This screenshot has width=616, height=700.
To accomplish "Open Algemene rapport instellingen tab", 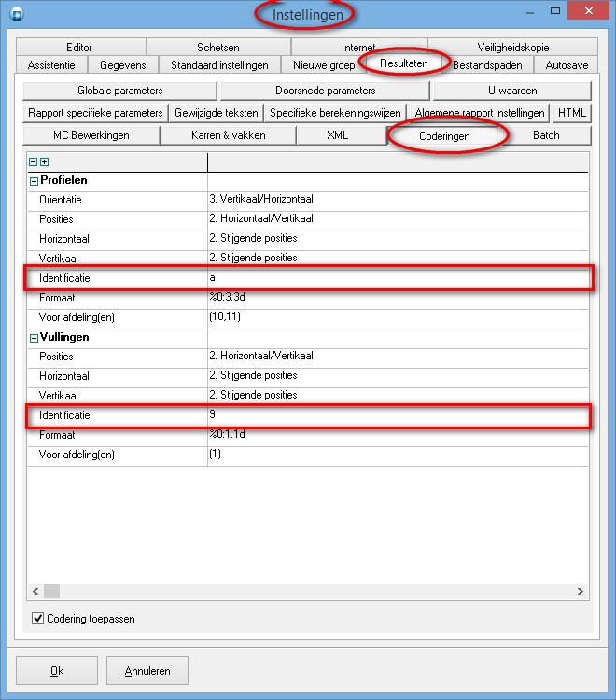I will click(x=480, y=113).
